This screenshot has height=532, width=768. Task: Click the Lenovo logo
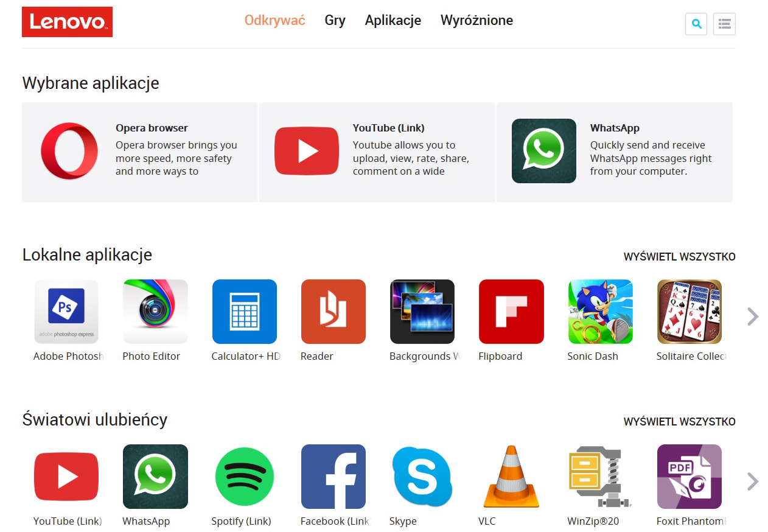67,22
